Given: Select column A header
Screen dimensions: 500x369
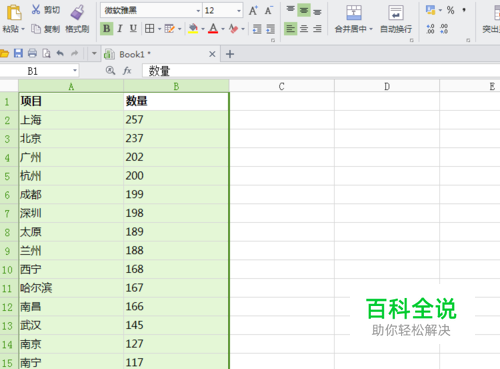Looking at the screenshot, I should click(x=71, y=86).
